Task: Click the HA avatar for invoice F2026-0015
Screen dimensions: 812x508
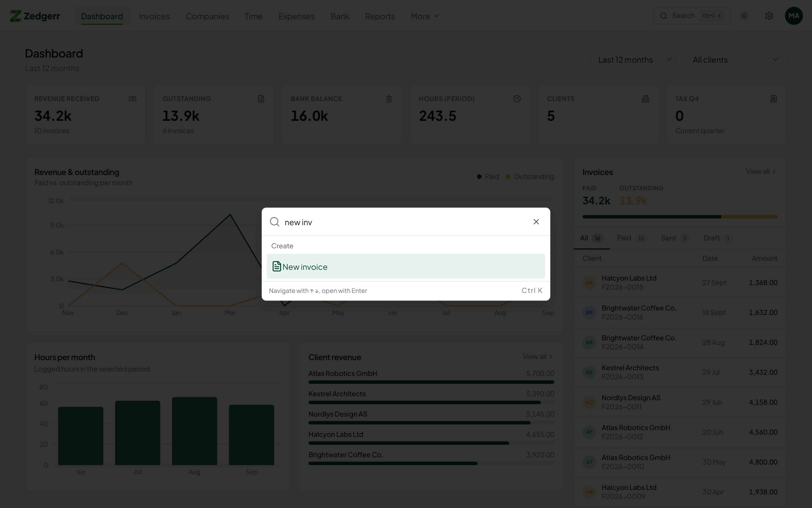Action: (x=589, y=283)
